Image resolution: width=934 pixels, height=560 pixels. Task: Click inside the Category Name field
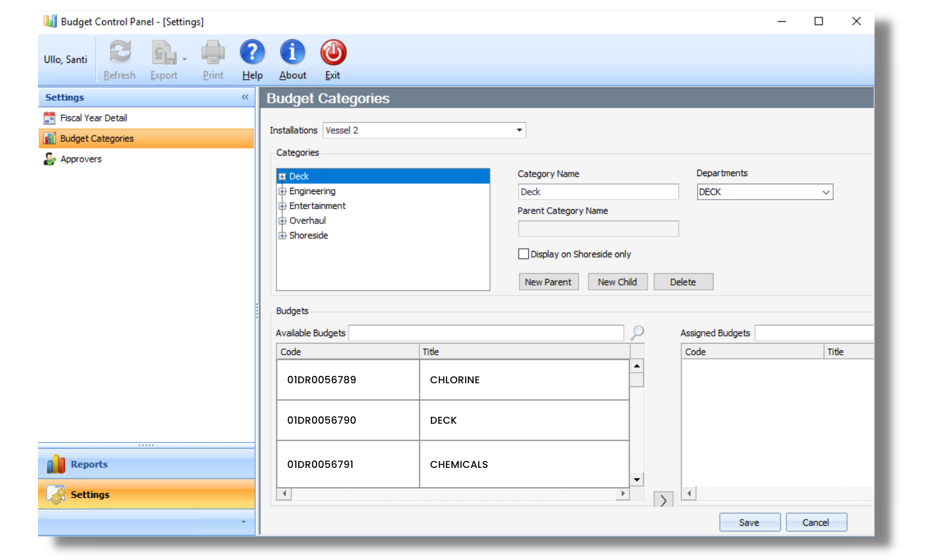598,191
